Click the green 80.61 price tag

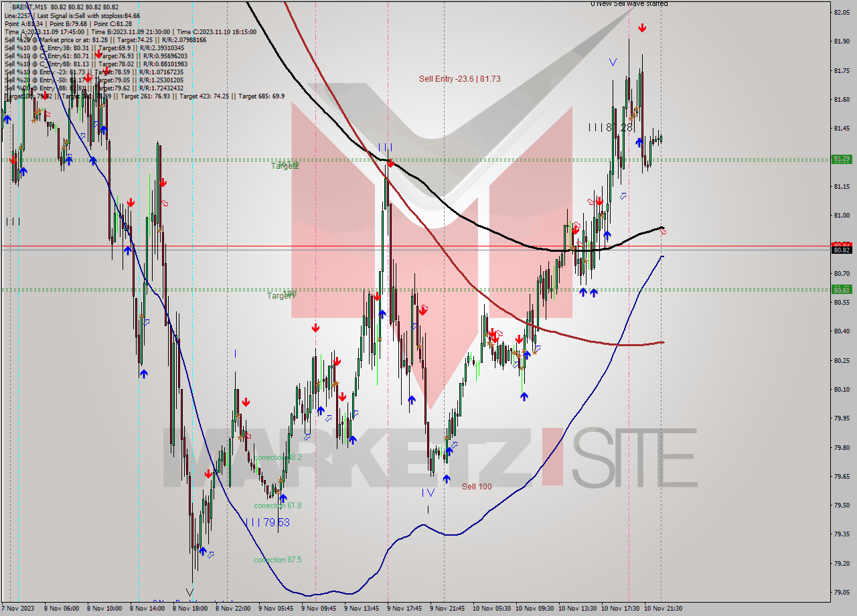tap(842, 289)
